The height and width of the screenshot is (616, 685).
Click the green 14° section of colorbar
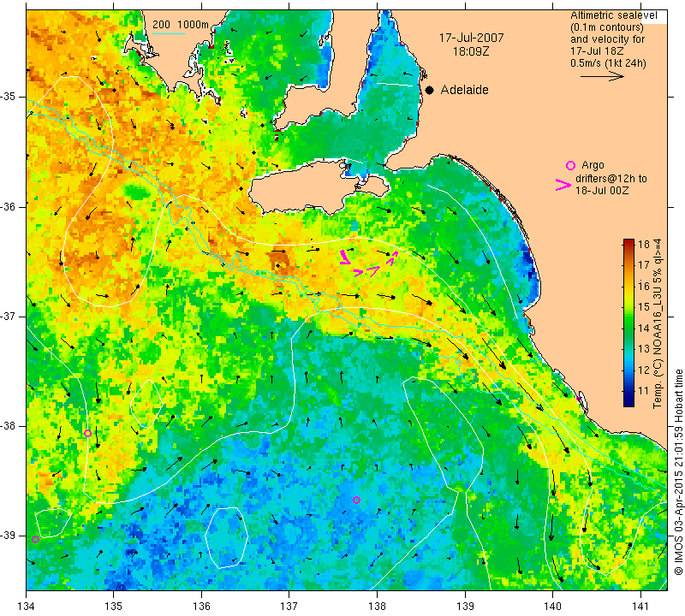(628, 329)
